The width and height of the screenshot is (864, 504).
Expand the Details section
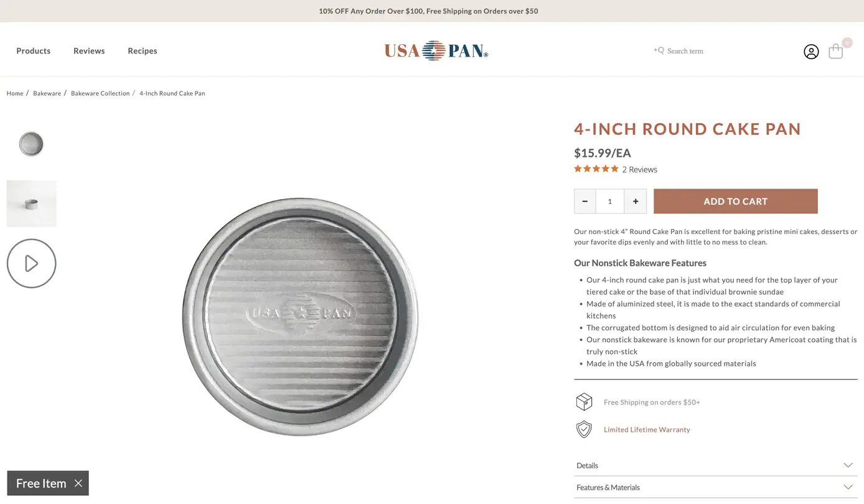(x=715, y=465)
